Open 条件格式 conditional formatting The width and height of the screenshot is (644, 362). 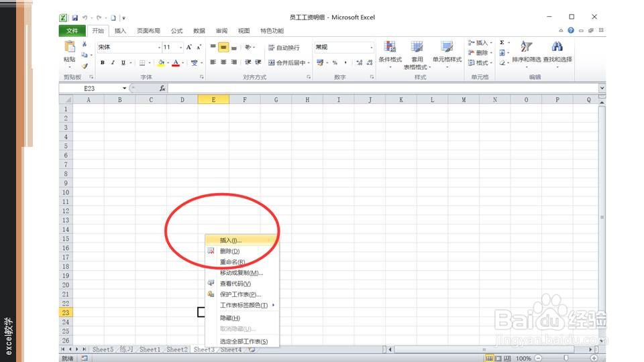(x=390, y=54)
